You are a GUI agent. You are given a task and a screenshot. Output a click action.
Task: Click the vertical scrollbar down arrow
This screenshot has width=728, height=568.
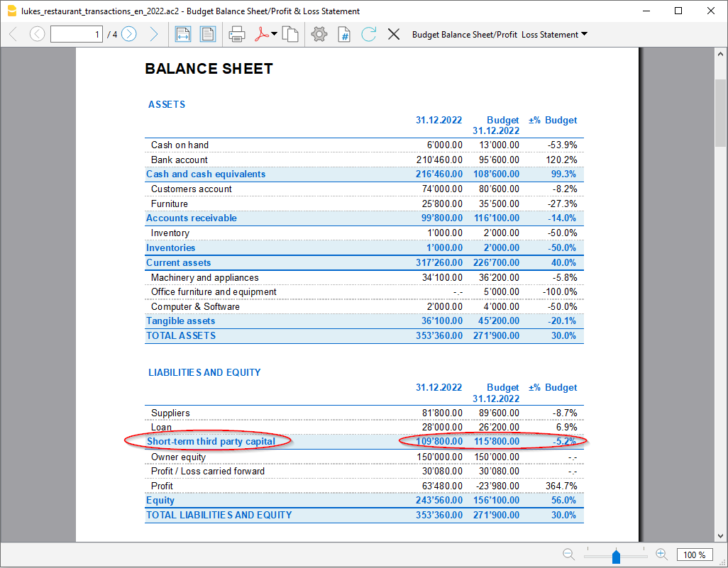coord(720,535)
